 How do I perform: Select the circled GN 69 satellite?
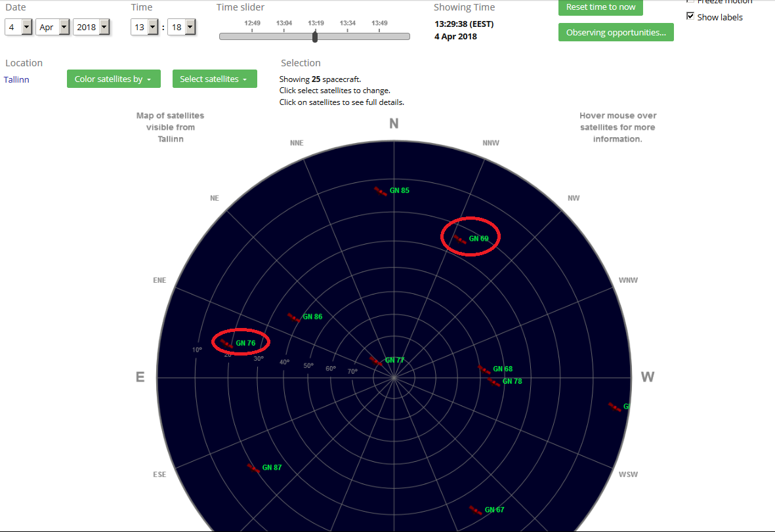click(460, 239)
